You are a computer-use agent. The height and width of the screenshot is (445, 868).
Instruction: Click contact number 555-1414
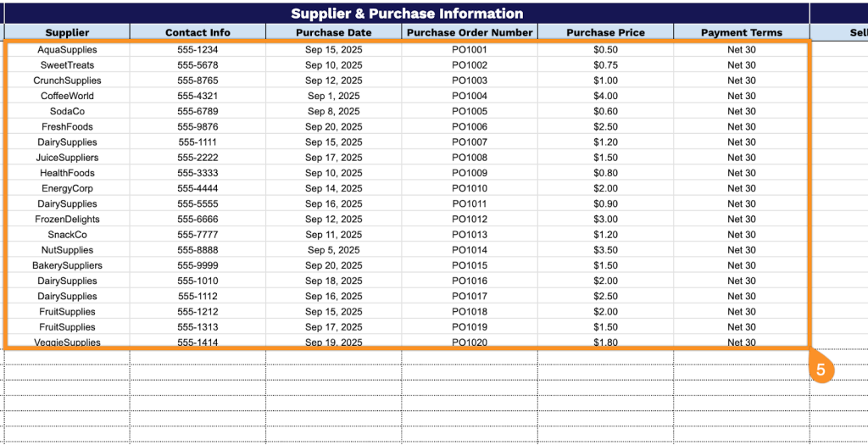198,342
